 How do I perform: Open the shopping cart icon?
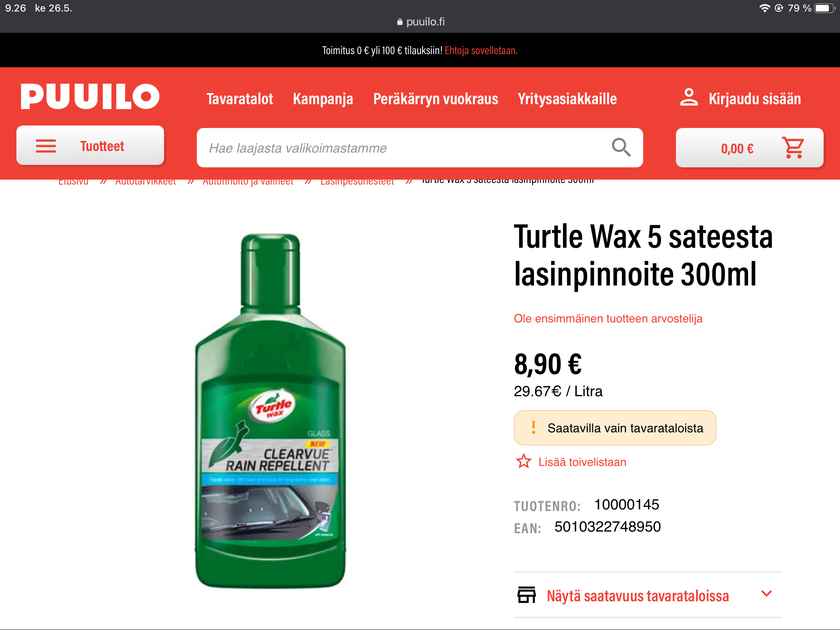click(x=794, y=148)
